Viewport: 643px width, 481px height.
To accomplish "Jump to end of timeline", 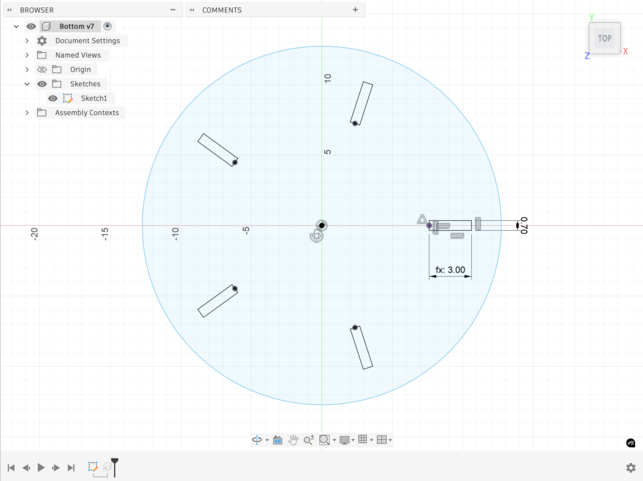I will [71, 467].
